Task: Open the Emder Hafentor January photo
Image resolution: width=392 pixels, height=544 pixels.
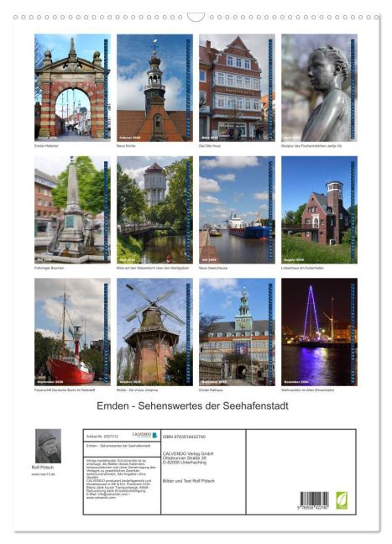Action: click(72, 87)
